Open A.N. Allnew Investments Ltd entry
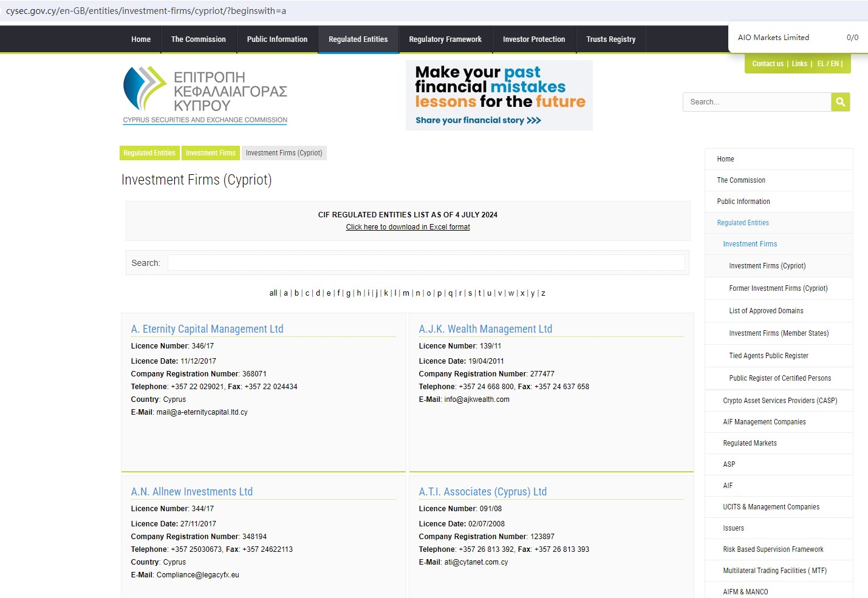The height and width of the screenshot is (598, 868). coord(192,492)
